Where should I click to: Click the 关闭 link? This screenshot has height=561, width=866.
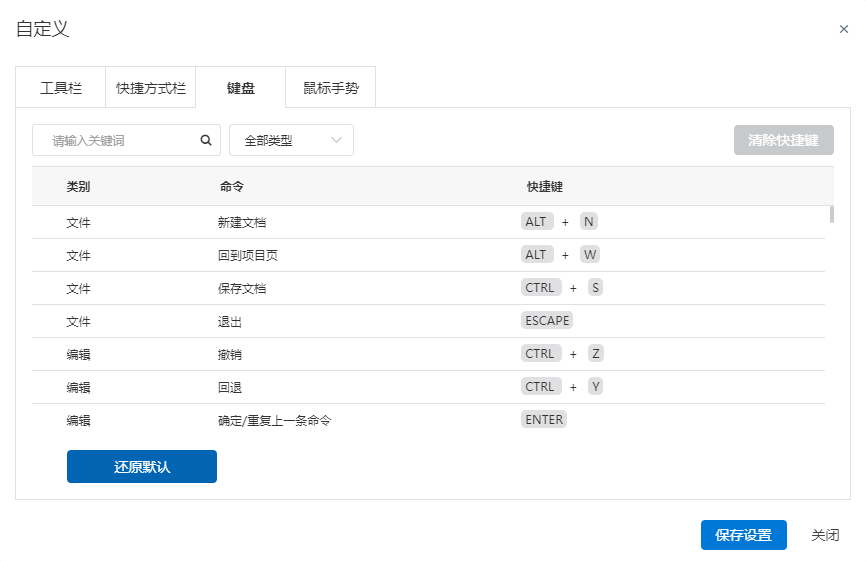point(825,534)
